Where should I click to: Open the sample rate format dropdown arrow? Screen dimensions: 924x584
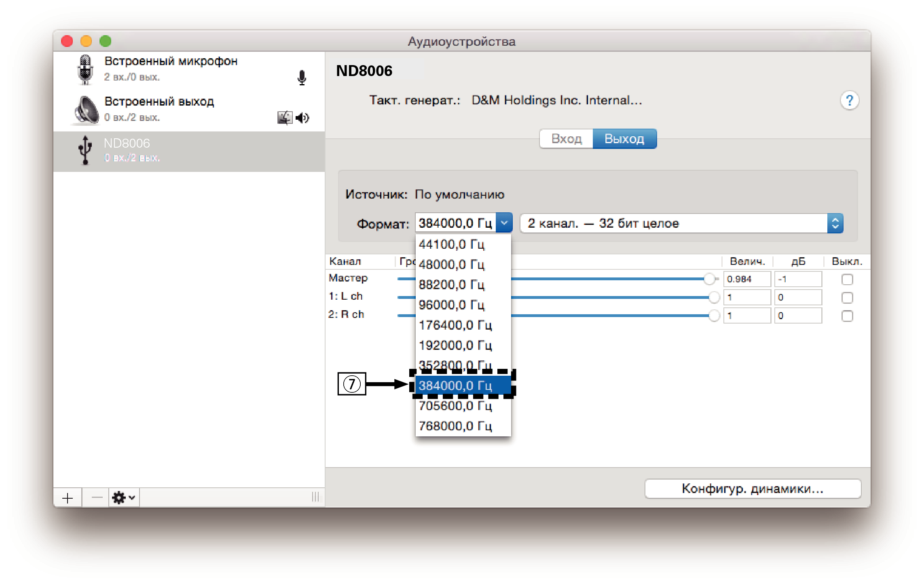pyautogui.click(x=504, y=223)
